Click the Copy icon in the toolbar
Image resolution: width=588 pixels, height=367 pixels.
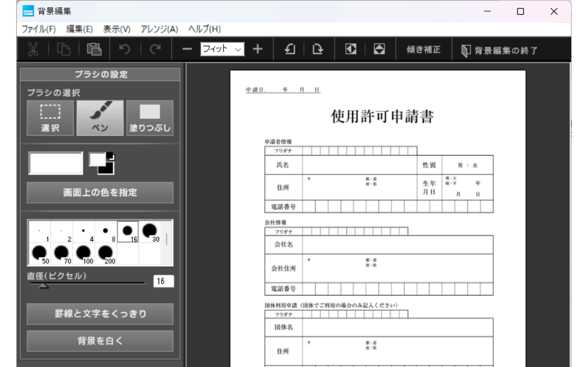coord(64,49)
